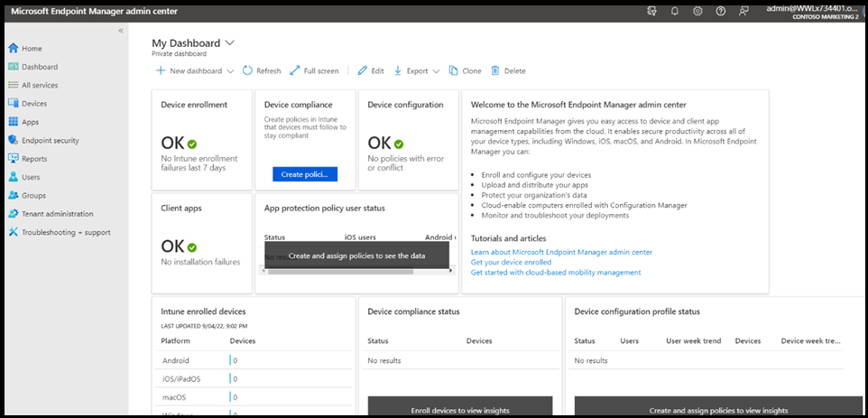This screenshot has width=868, height=418.
Task: Open the feedback icon in header
Action: coord(743,11)
